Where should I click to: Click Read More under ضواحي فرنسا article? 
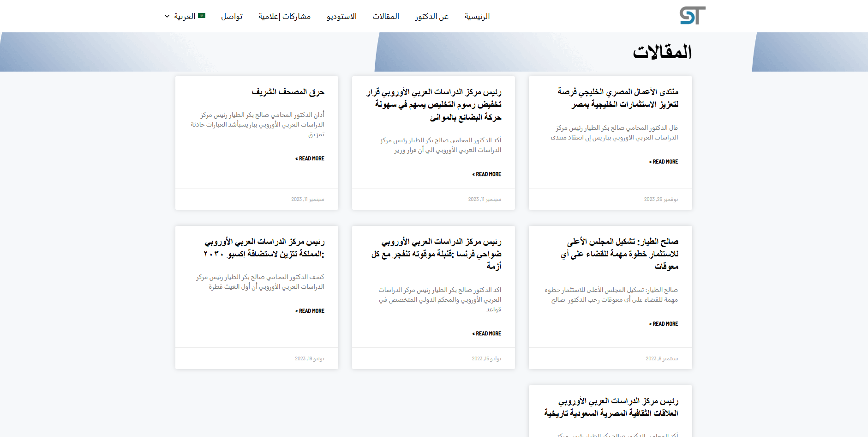tap(487, 334)
